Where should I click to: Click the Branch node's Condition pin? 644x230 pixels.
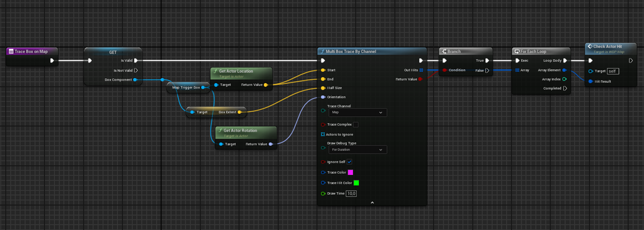[444, 70]
